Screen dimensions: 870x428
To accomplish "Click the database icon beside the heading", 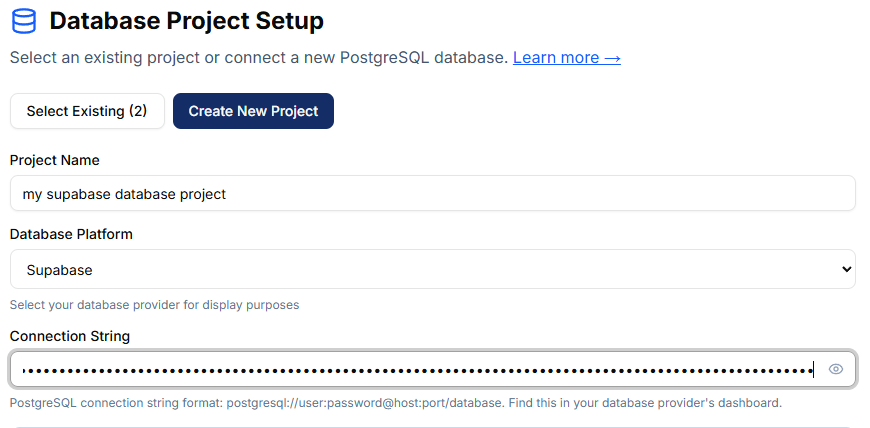I will coord(23,20).
